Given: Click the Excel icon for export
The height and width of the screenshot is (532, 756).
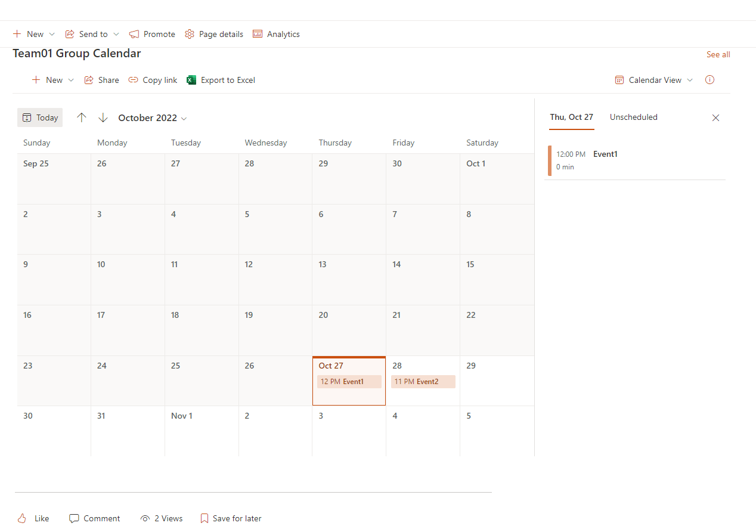Looking at the screenshot, I should point(191,80).
